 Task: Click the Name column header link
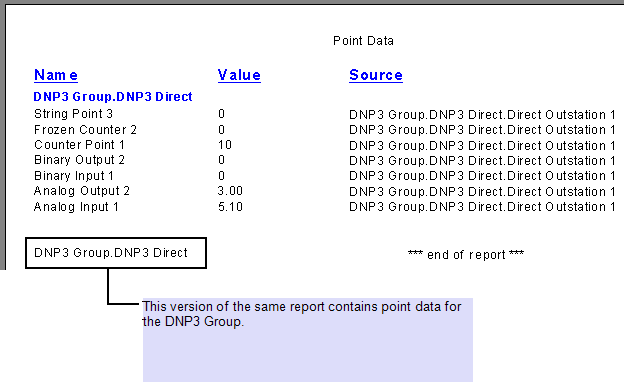click(56, 75)
